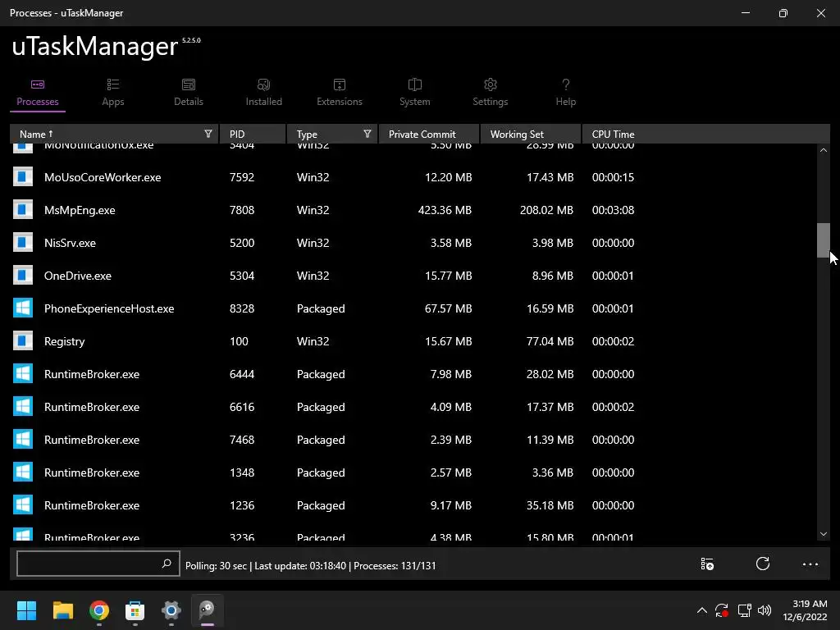The width and height of the screenshot is (840, 630).
Task: Sort by Working Set column
Action: 531,134
